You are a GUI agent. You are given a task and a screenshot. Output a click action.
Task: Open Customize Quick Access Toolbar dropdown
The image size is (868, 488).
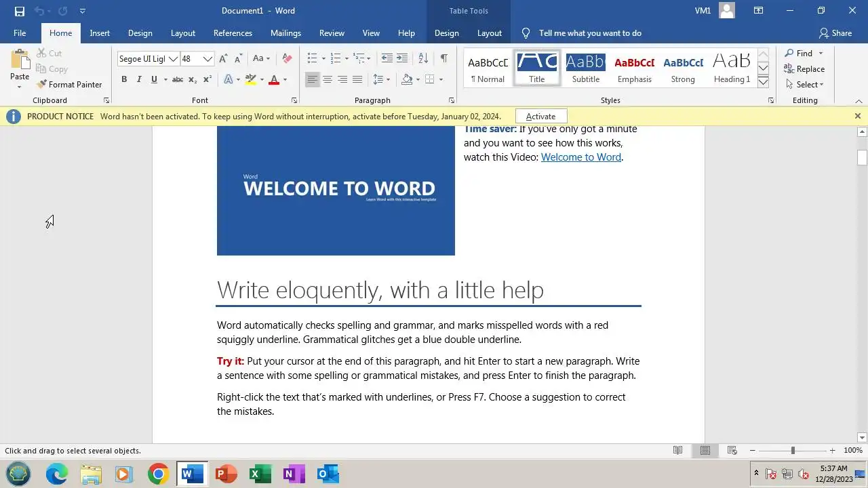tap(82, 11)
